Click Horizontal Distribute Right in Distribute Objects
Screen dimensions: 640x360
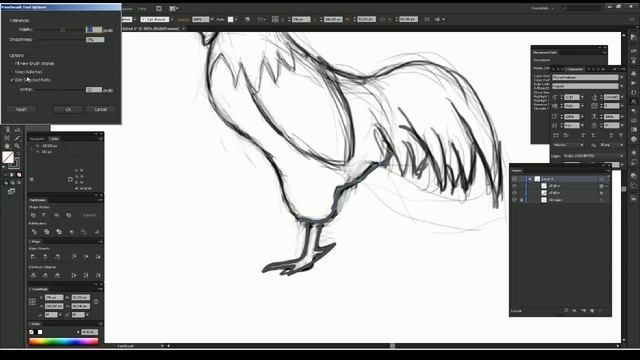tap(98, 276)
